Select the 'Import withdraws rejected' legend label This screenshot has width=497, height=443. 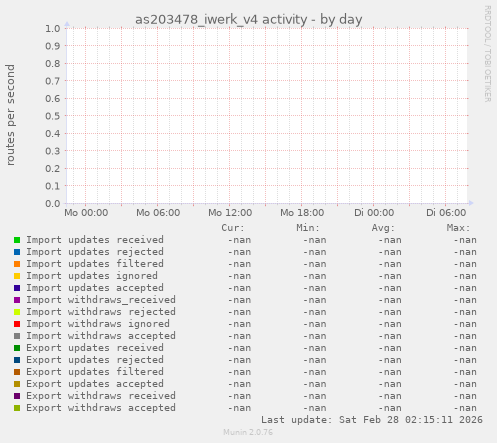tap(101, 312)
